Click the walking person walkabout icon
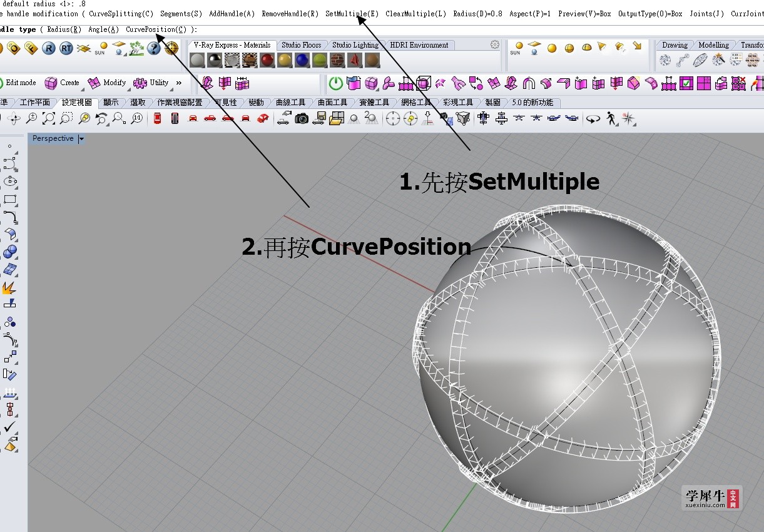Viewport: 764px width, 532px height. 611,118
